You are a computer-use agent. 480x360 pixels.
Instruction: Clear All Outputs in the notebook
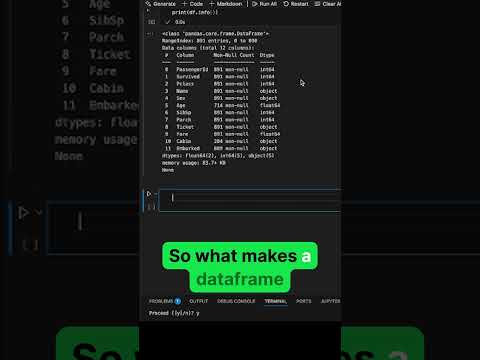[328, 4]
